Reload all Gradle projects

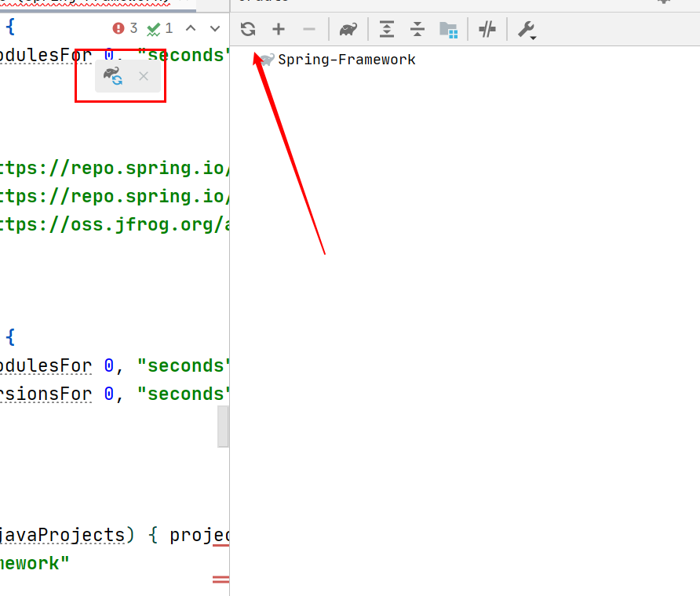point(248,30)
